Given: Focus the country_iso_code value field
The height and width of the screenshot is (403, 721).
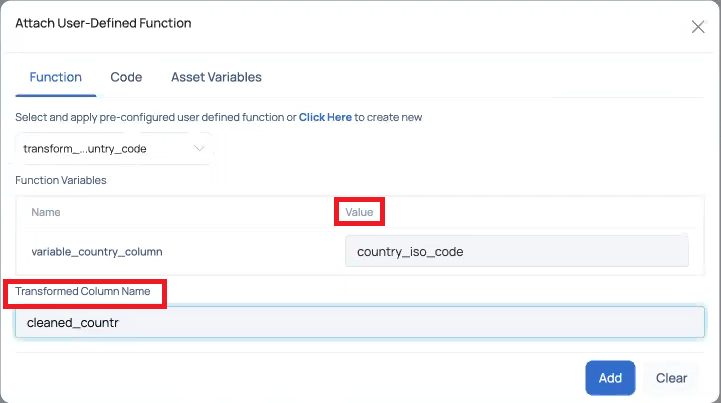Looking at the screenshot, I should [516, 251].
